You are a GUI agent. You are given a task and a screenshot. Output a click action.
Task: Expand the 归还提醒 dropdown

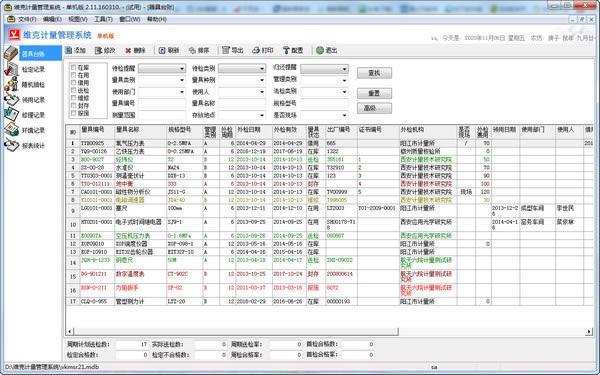coord(344,69)
